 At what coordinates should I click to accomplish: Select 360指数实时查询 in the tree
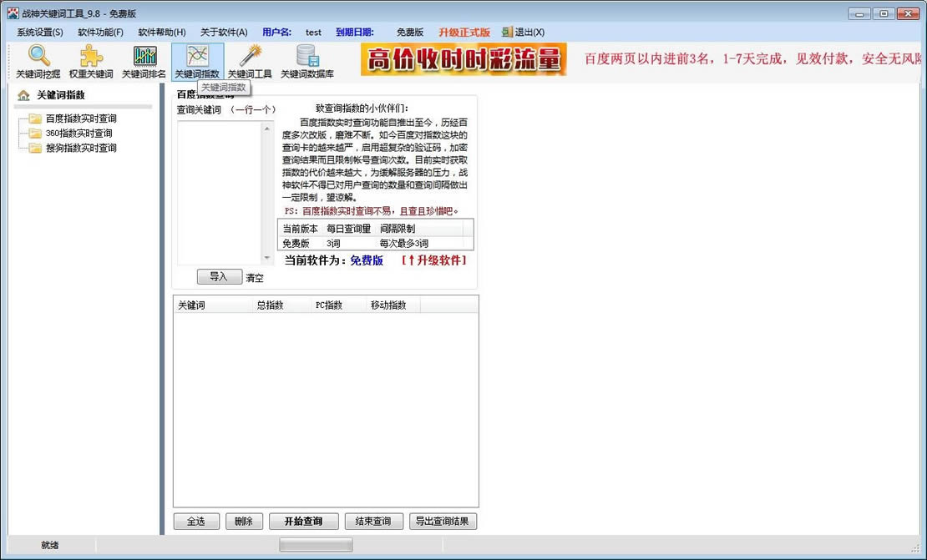click(x=79, y=134)
